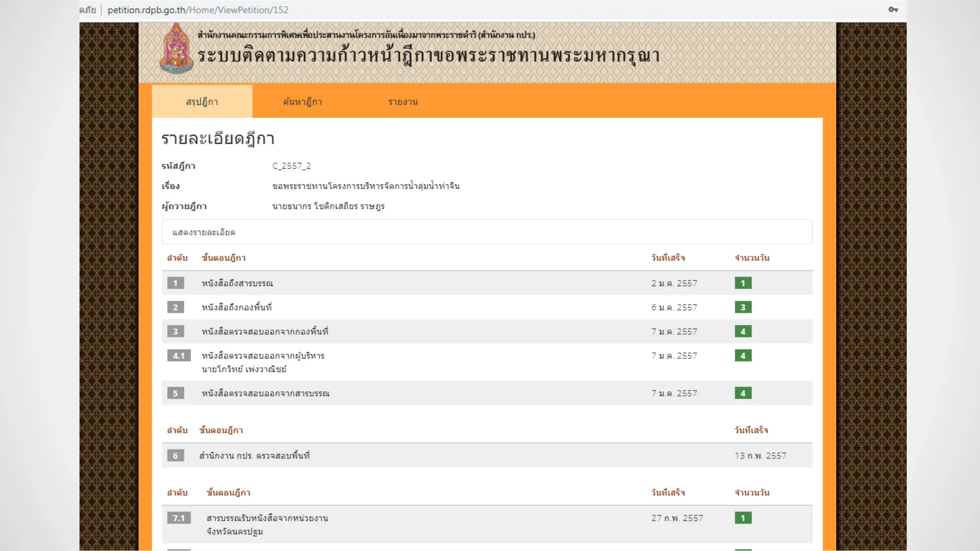Expand the แสดงรายละเอียด panel

click(204, 232)
